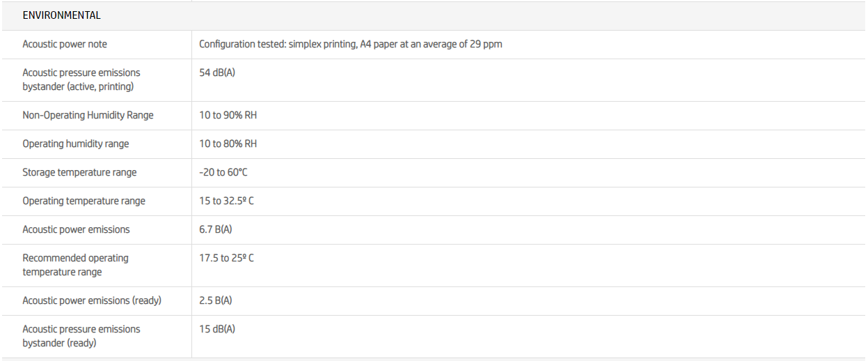Viewport: 868px width, 361px height.
Task: Click the Operating humidity range label
Action: [x=75, y=144]
